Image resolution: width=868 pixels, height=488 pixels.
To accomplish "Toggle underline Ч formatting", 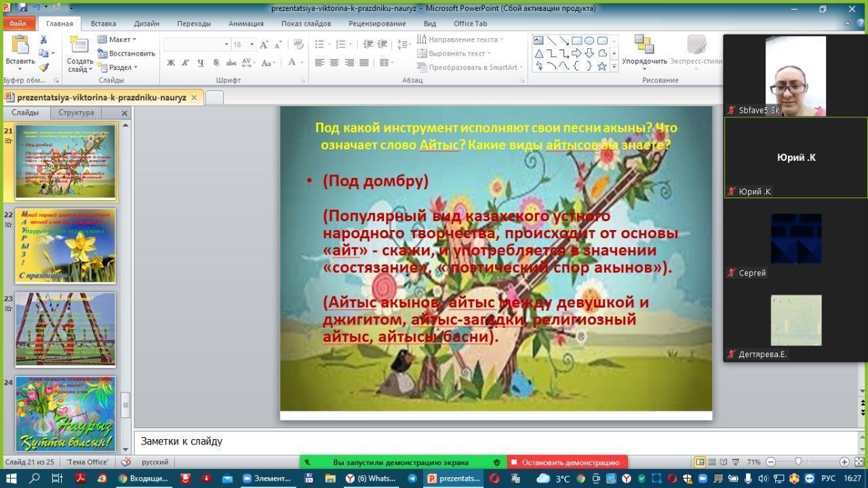I will point(200,62).
